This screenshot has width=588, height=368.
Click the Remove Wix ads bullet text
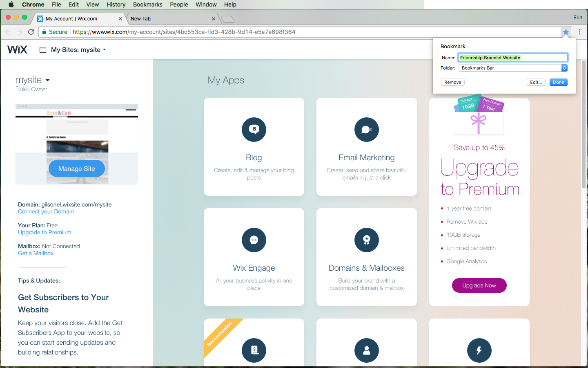tap(467, 222)
